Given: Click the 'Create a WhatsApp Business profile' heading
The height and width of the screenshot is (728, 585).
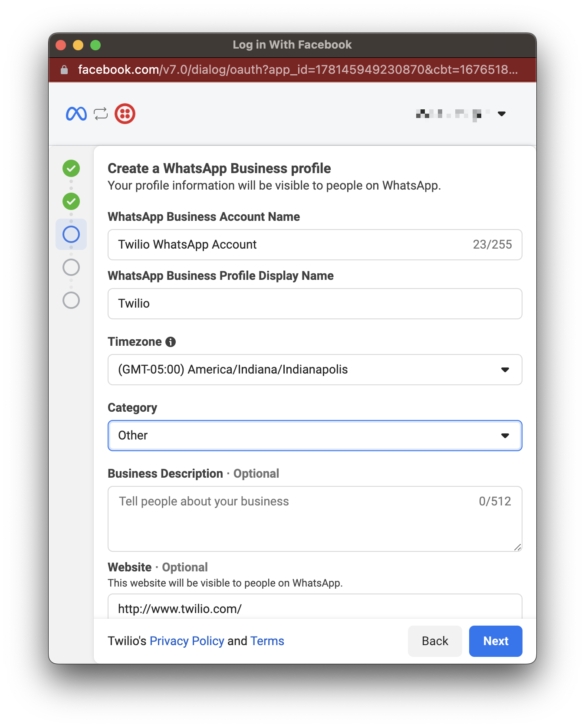Looking at the screenshot, I should 219,168.
